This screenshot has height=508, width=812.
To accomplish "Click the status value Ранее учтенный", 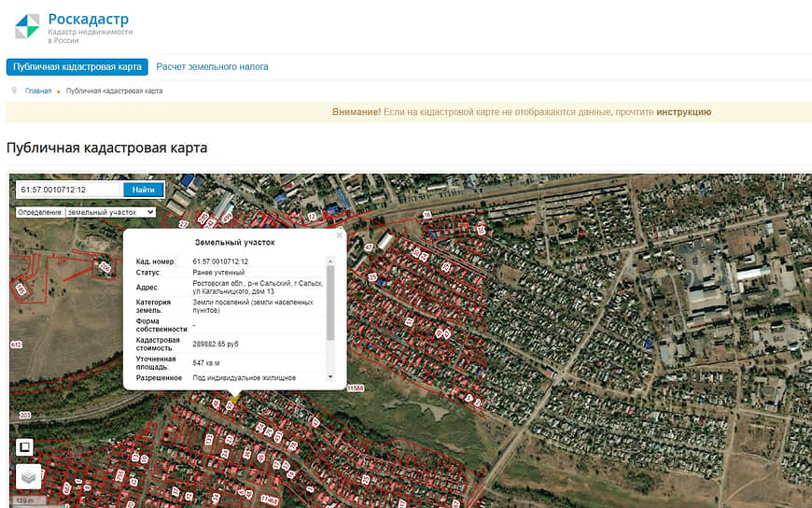I will (x=218, y=273).
